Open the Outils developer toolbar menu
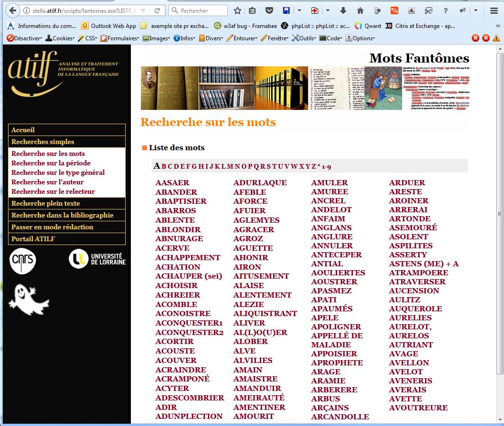Viewport: 504px width, 426px height. click(304, 38)
